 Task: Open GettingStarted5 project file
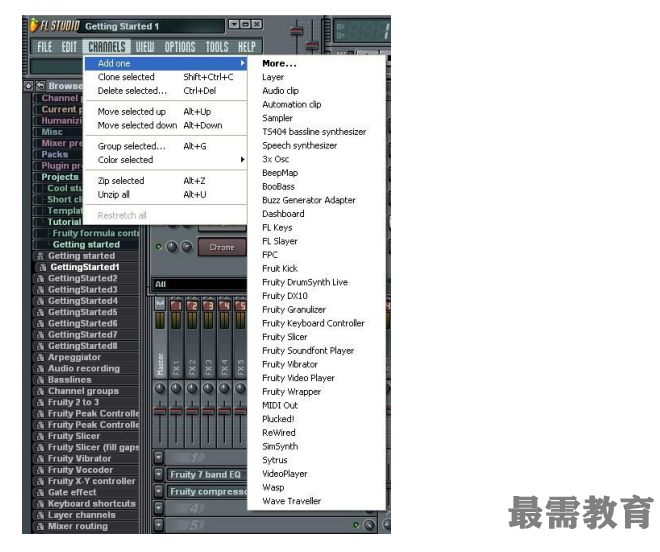coord(82,312)
